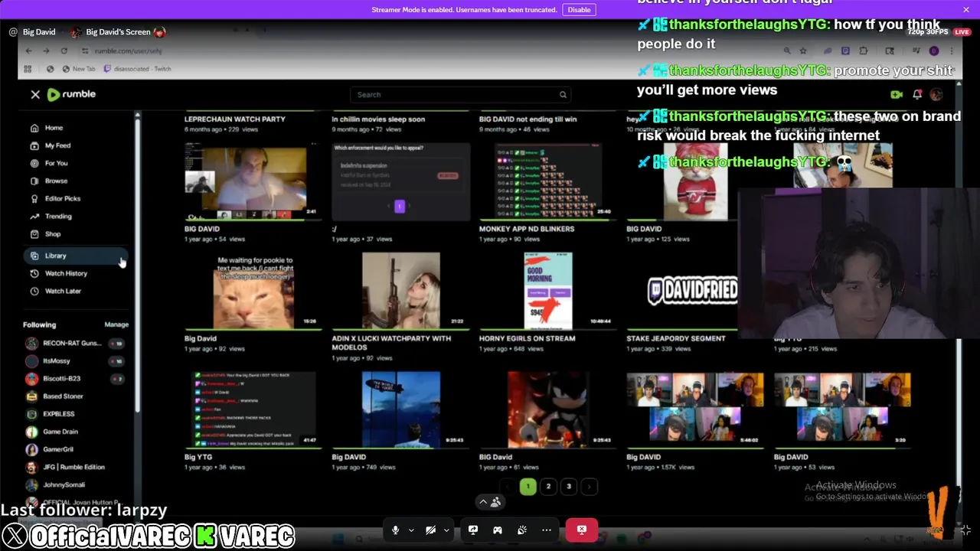
Task: Go to pagination page 1
Action: point(528,487)
